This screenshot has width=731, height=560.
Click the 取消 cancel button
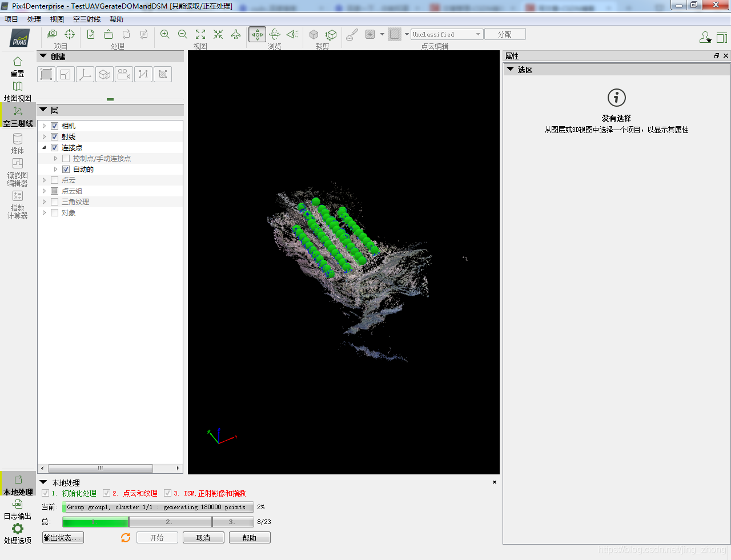point(203,538)
